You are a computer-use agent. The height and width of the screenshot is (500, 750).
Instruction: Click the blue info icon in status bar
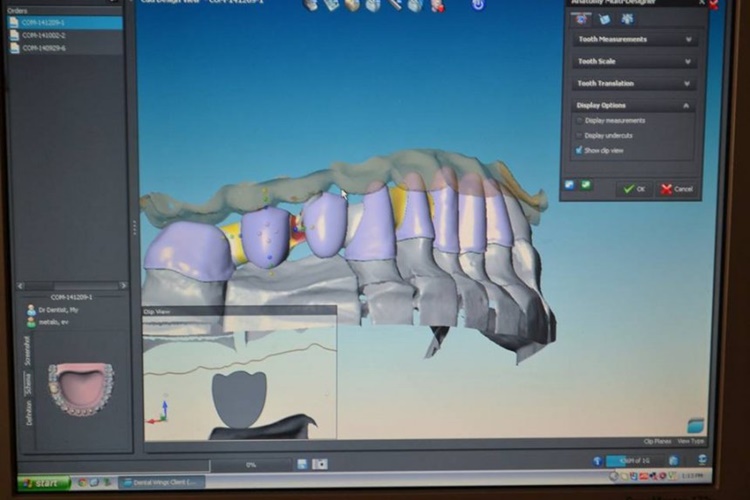click(x=597, y=460)
